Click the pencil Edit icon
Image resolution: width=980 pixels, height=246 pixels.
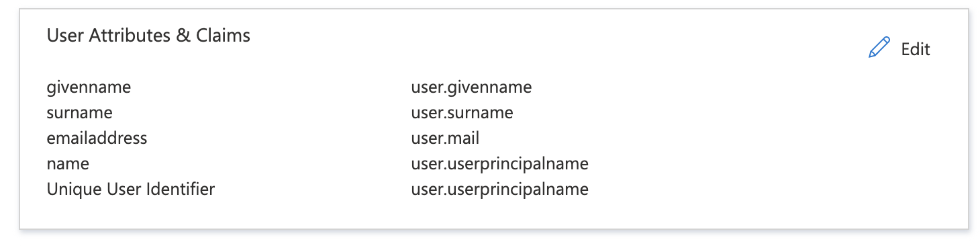click(x=879, y=48)
